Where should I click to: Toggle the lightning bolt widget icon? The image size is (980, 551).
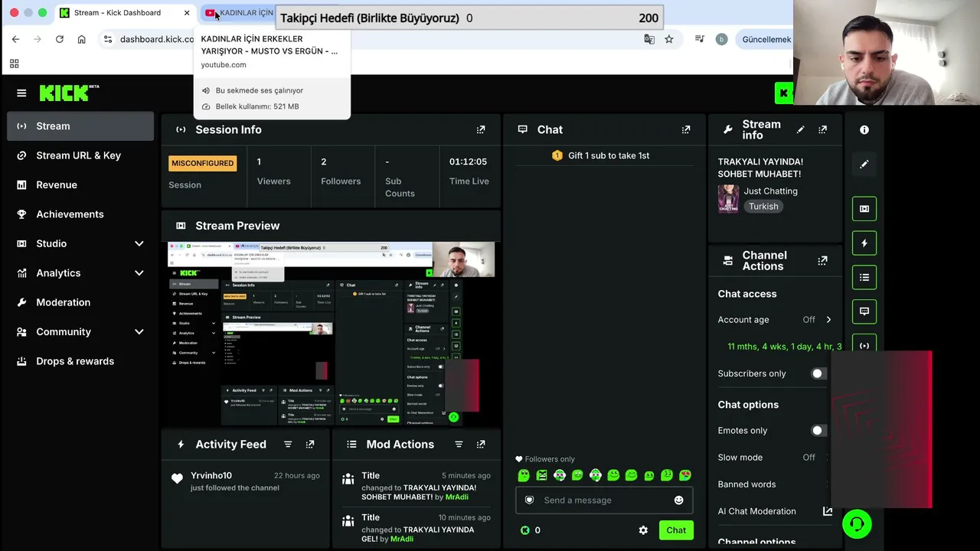[x=864, y=243]
